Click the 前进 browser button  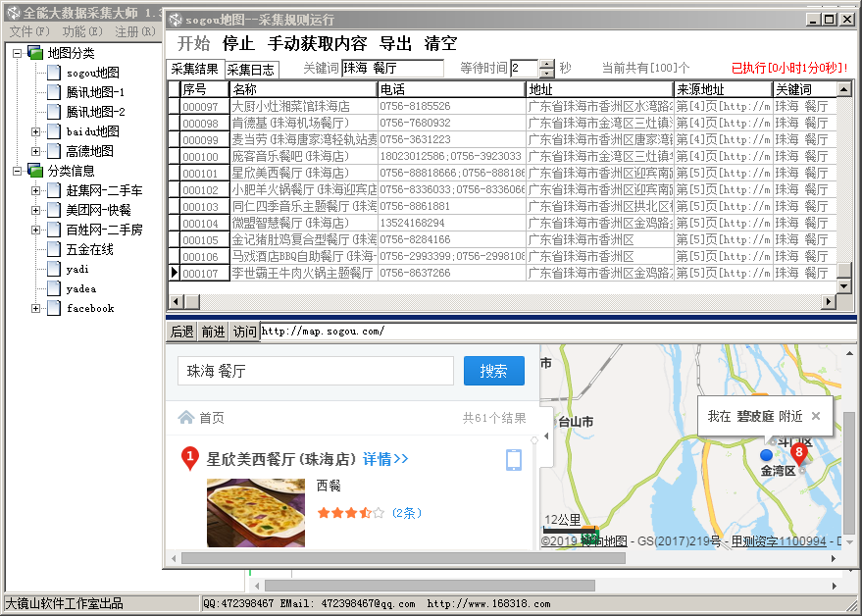(213, 332)
